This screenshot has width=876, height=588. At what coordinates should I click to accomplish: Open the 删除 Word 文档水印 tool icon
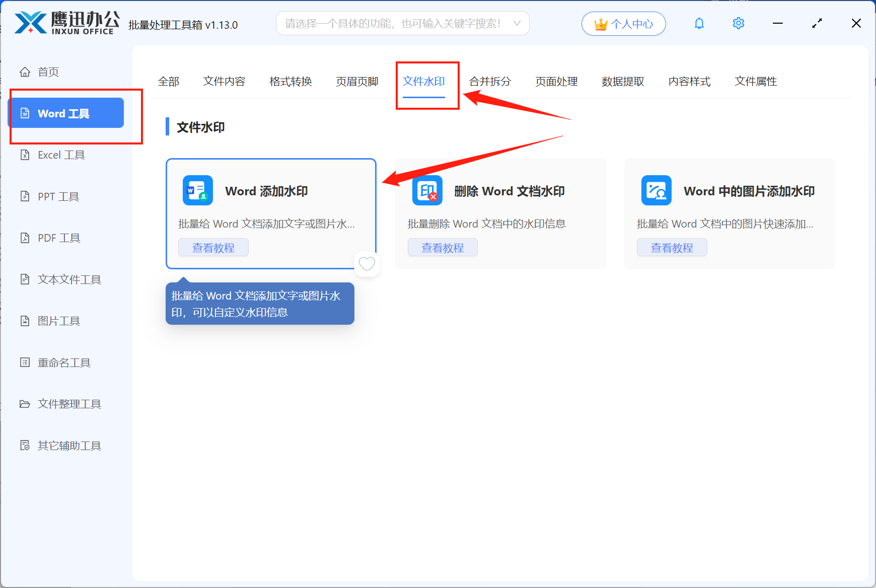pos(427,190)
